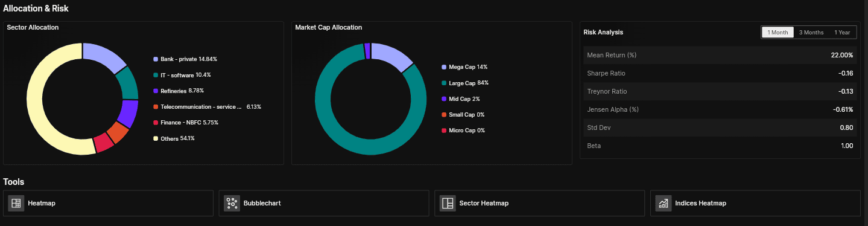Switch to 3 Months risk analysis
The width and height of the screenshot is (868, 226).
pyautogui.click(x=811, y=33)
